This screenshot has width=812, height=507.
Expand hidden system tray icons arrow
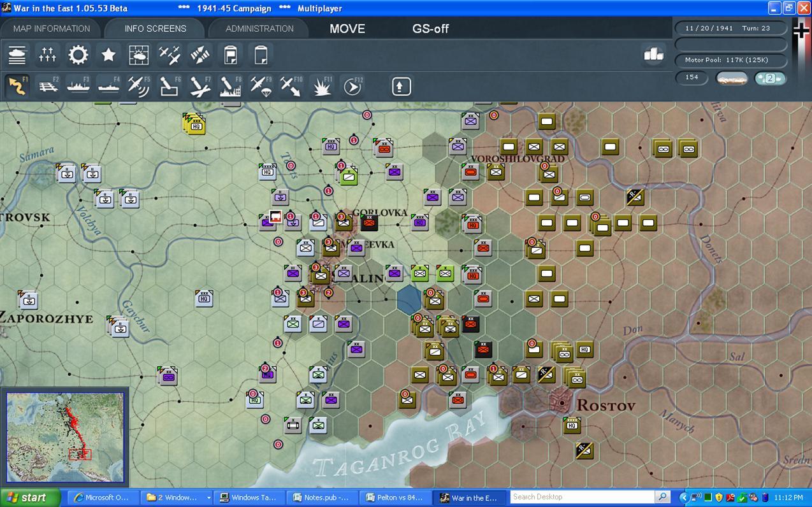[684, 497]
